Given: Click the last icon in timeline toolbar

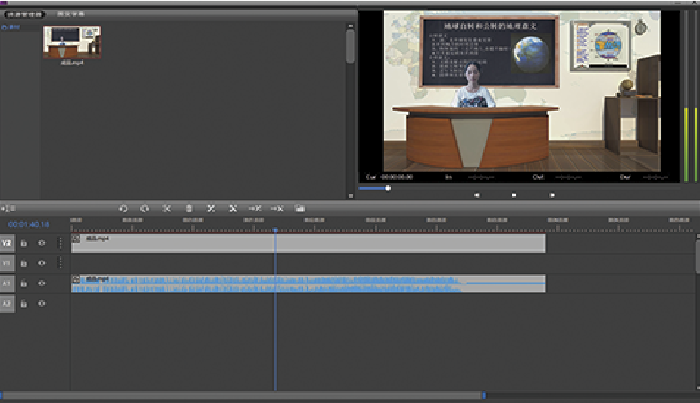Looking at the screenshot, I should point(300,208).
